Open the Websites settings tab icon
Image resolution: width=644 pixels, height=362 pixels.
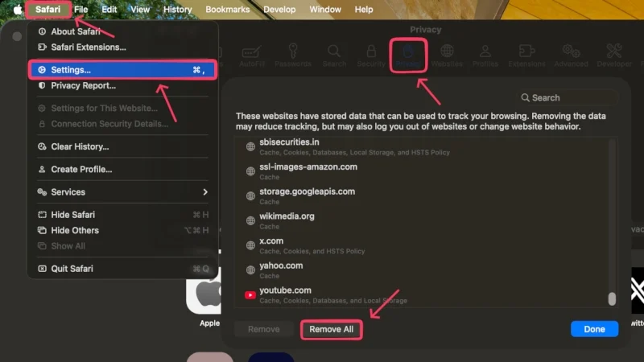pos(447,53)
